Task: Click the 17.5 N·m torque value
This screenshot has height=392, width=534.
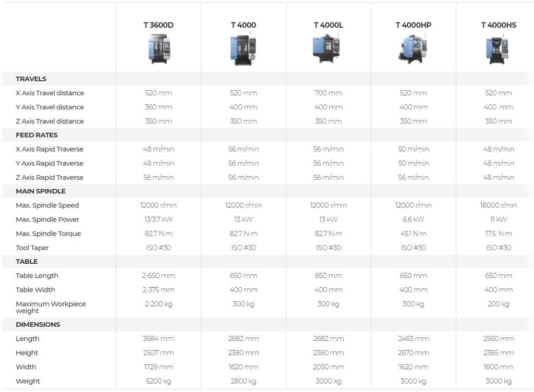Action: pyautogui.click(x=499, y=234)
